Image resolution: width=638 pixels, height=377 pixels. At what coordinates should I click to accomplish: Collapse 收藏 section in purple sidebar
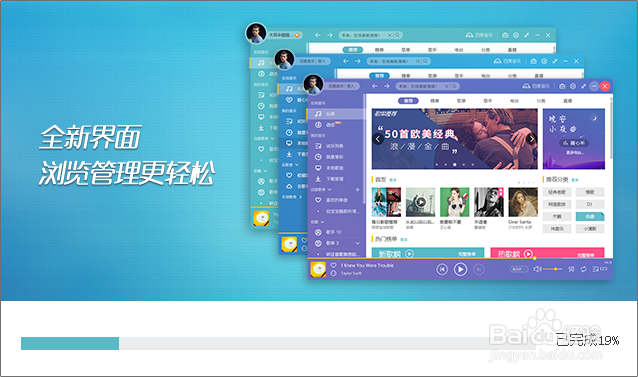(323, 222)
